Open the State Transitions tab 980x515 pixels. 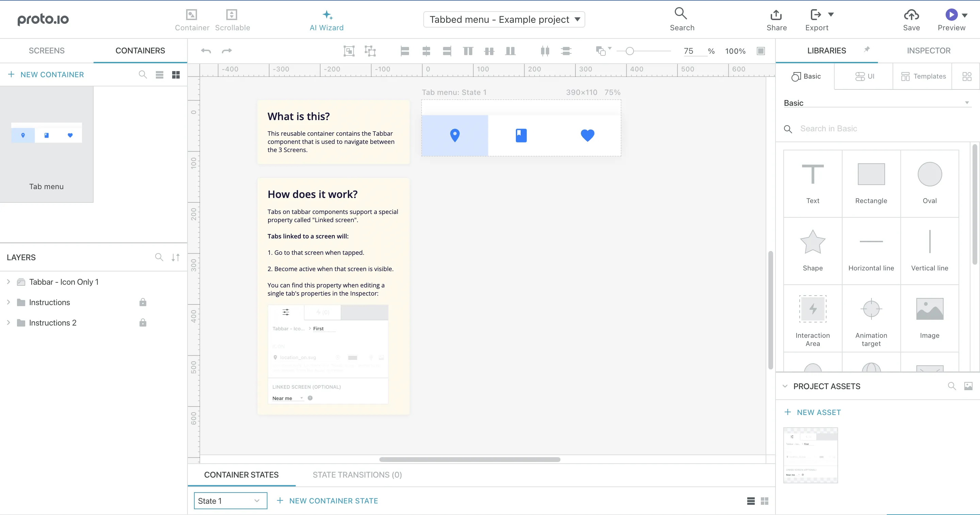[x=357, y=475]
